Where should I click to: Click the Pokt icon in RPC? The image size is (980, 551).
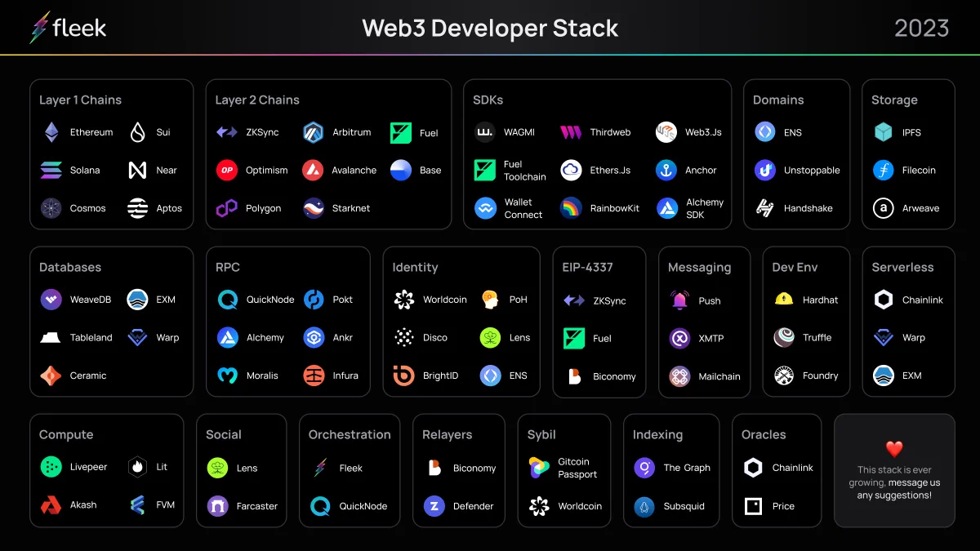[x=314, y=300]
